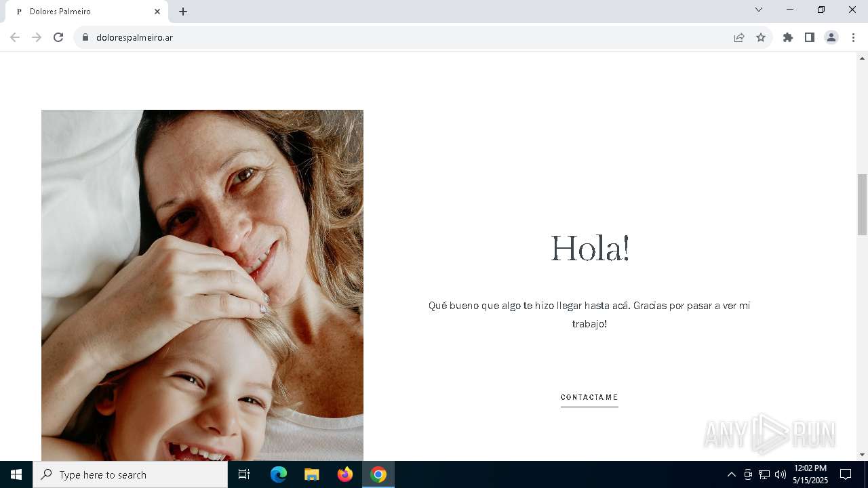Open the Windows Start menu
This screenshot has height=488, width=868.
pos(16,474)
